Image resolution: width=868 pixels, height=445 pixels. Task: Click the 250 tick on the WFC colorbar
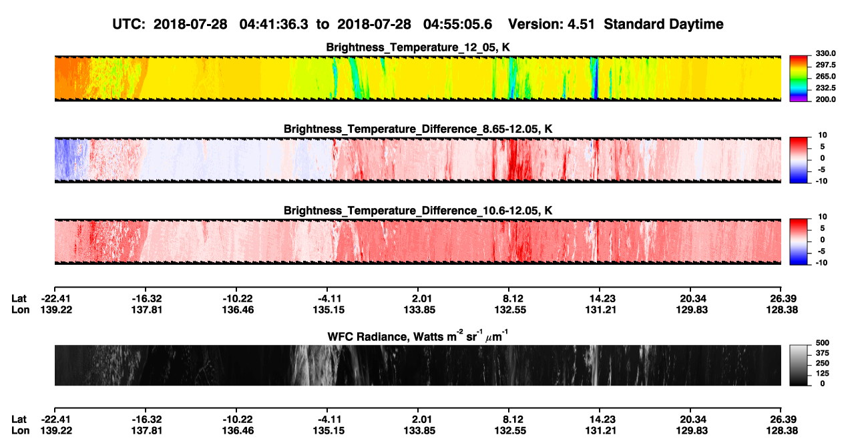click(x=821, y=362)
